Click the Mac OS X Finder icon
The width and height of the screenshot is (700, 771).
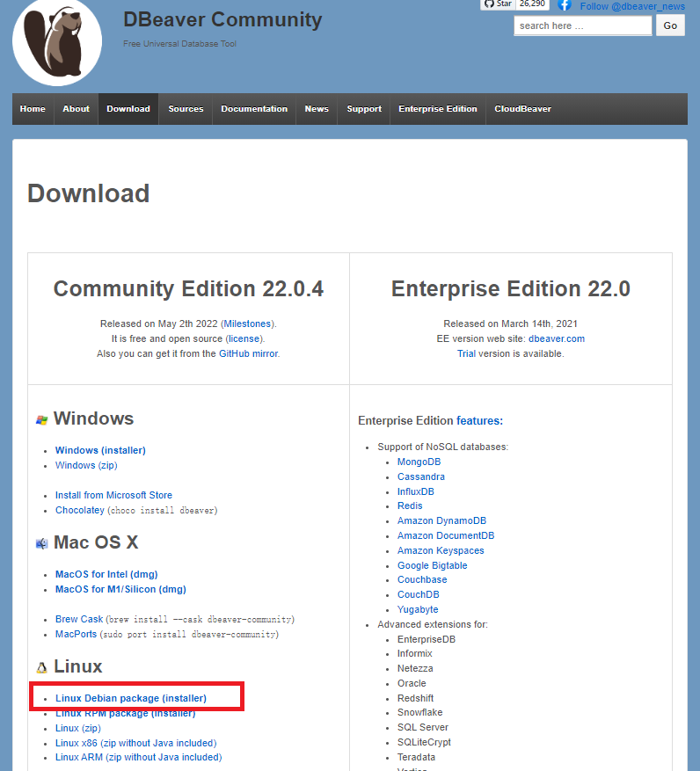pos(42,543)
